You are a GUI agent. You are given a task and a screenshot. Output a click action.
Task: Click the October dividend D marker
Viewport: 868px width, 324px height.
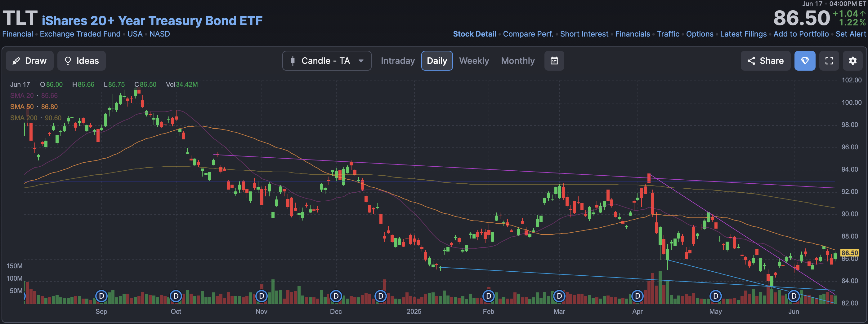tap(176, 296)
